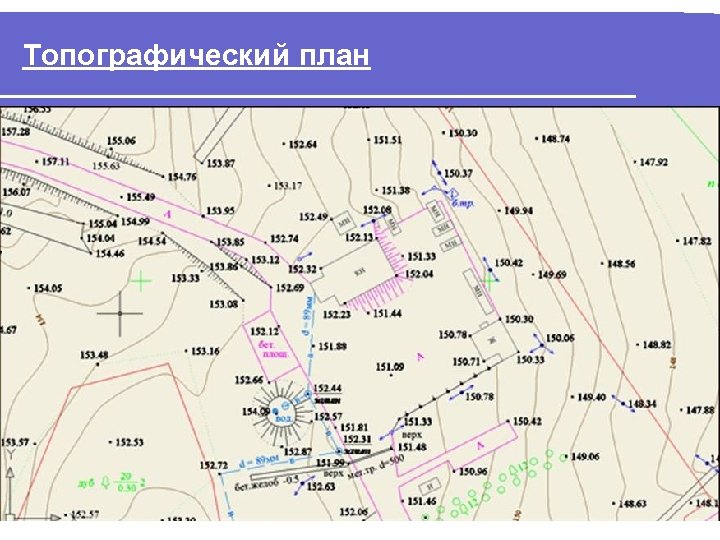
Task: Click elevation mark 156.07
Action: click(17, 192)
